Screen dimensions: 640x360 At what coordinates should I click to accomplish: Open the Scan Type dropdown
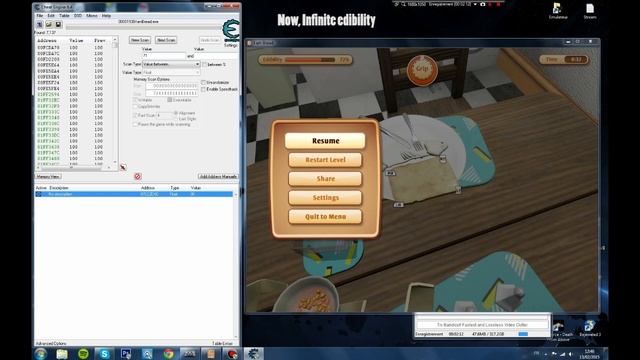(171, 64)
